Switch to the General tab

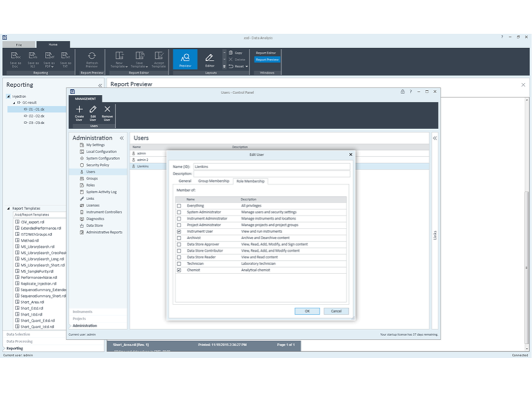click(185, 181)
